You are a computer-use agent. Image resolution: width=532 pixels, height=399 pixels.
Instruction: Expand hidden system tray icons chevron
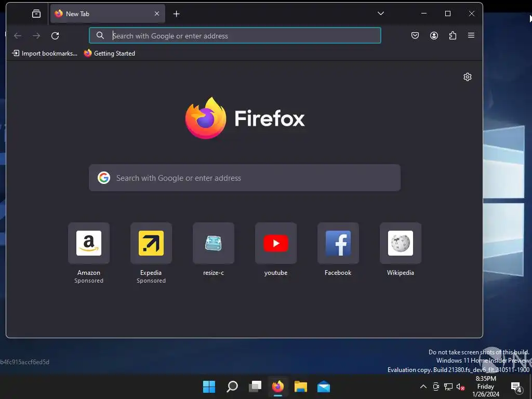point(423,387)
